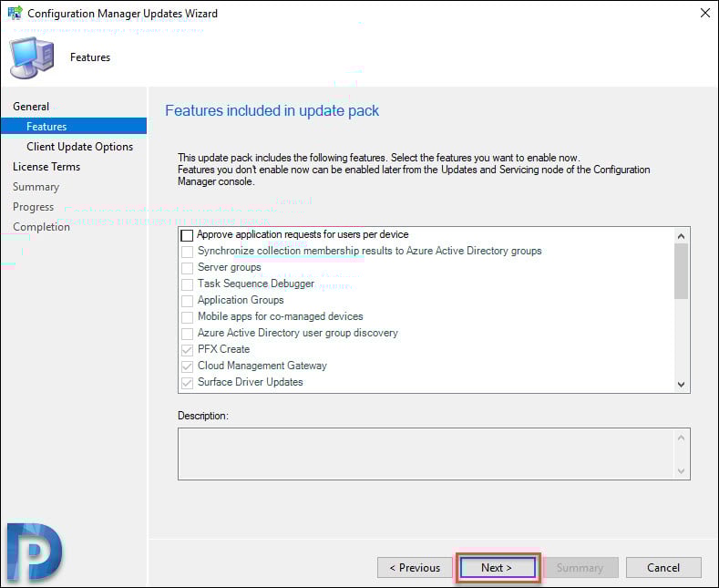The width and height of the screenshot is (719, 588).
Task: Check Approve application requests for users per device
Action: (x=187, y=235)
